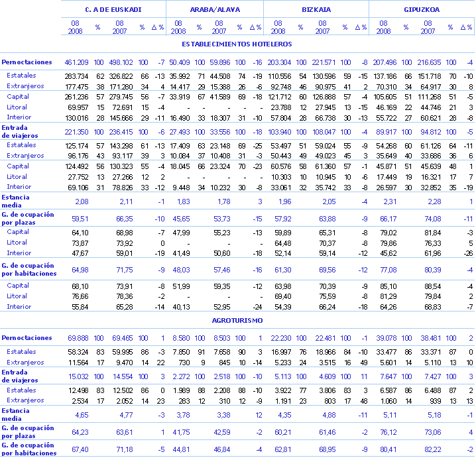Select Pernoctaciones row label in Agroturismo section

27,338
